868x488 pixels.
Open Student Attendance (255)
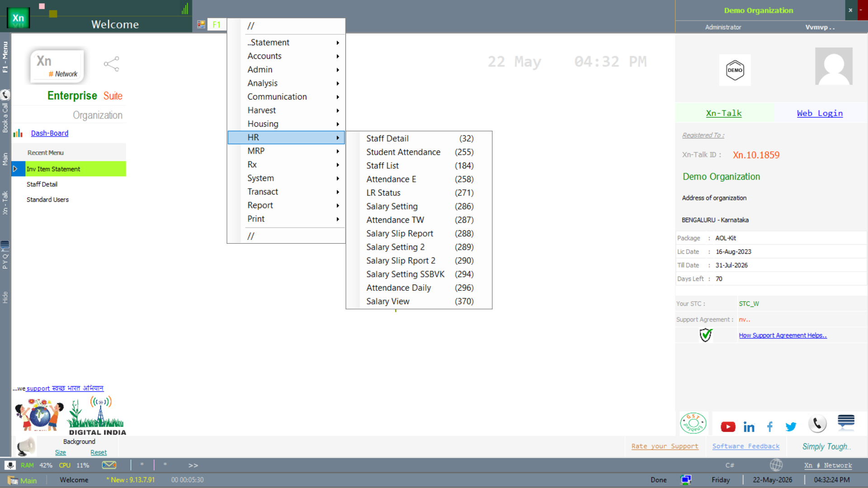[x=419, y=152]
